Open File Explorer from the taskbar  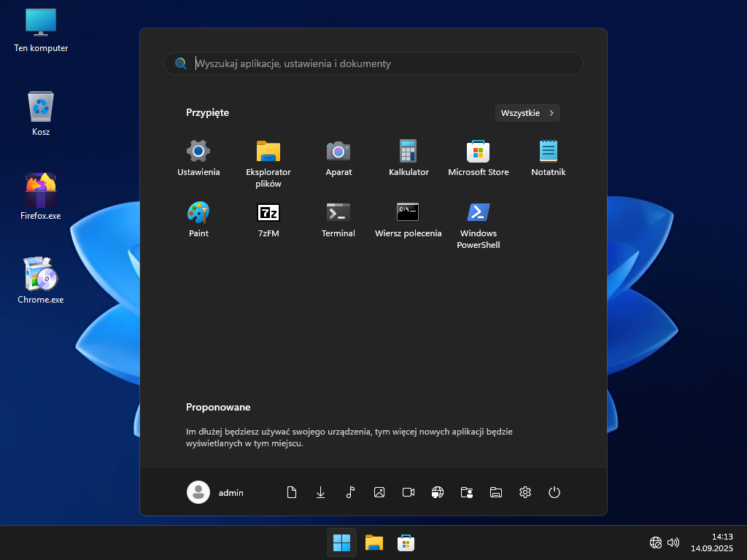tap(374, 542)
